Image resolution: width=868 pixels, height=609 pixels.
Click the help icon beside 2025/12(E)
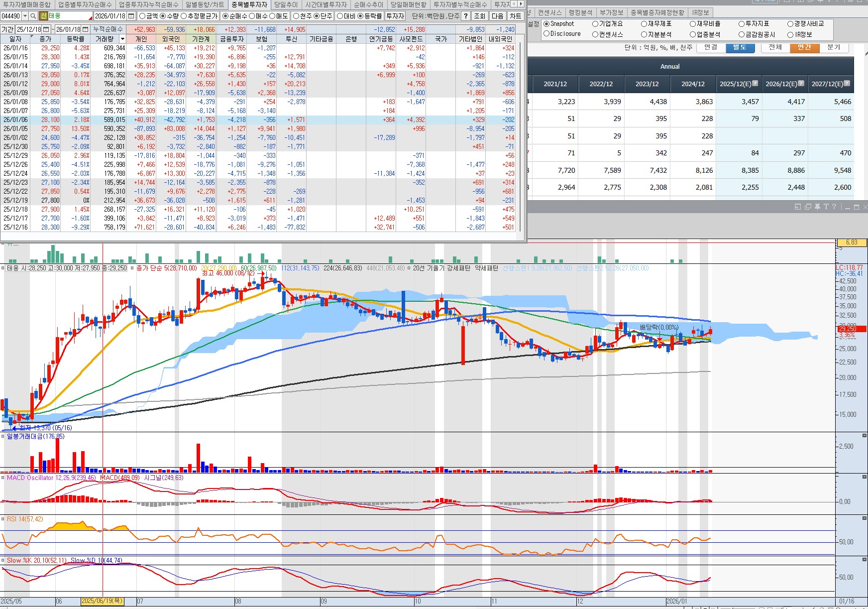click(x=756, y=83)
